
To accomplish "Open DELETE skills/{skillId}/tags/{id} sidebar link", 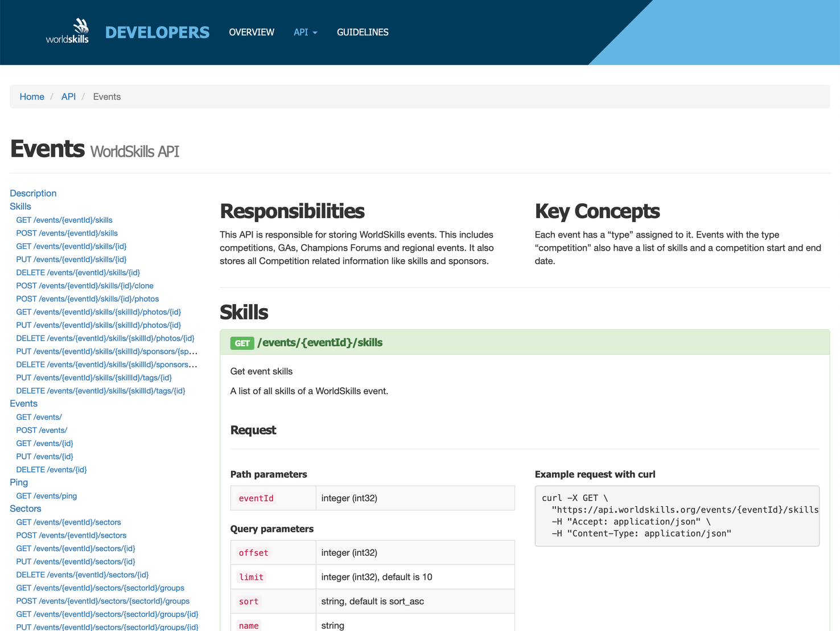I will point(101,390).
